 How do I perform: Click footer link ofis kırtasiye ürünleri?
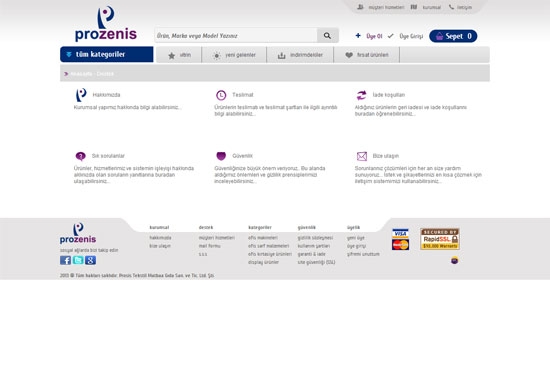[270, 254]
